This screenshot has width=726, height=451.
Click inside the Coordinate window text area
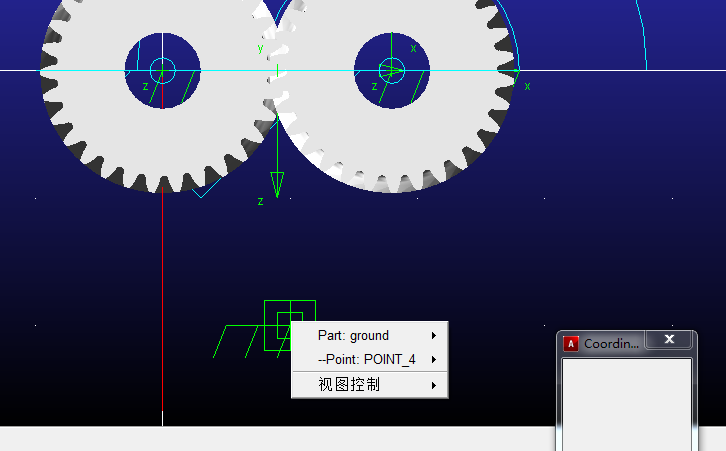pos(626,400)
